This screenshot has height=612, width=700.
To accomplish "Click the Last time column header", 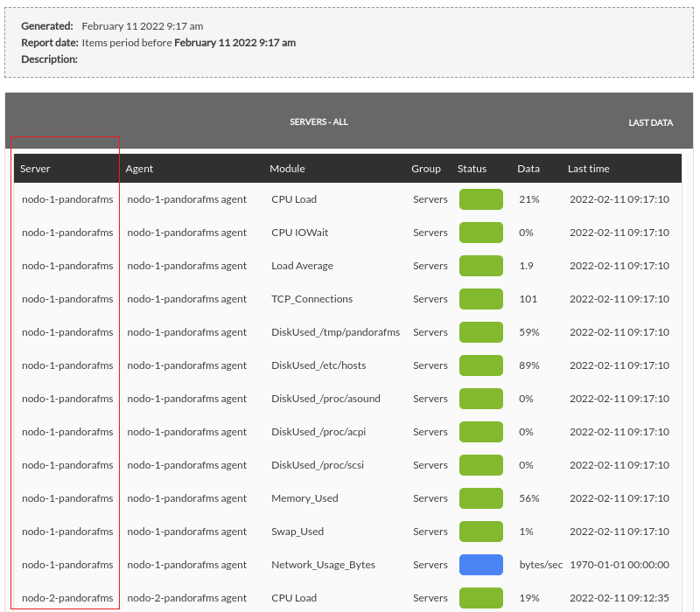I will (588, 169).
